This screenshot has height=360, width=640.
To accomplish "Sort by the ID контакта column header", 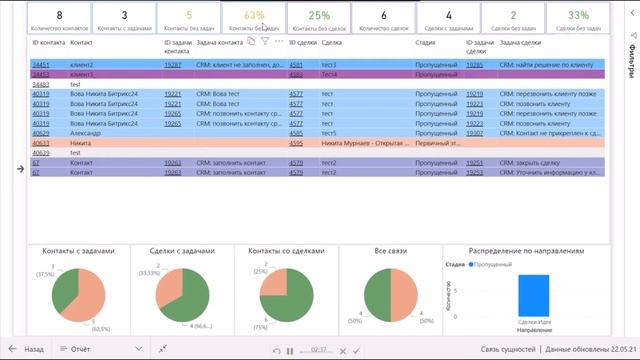I will pyautogui.click(x=49, y=42).
